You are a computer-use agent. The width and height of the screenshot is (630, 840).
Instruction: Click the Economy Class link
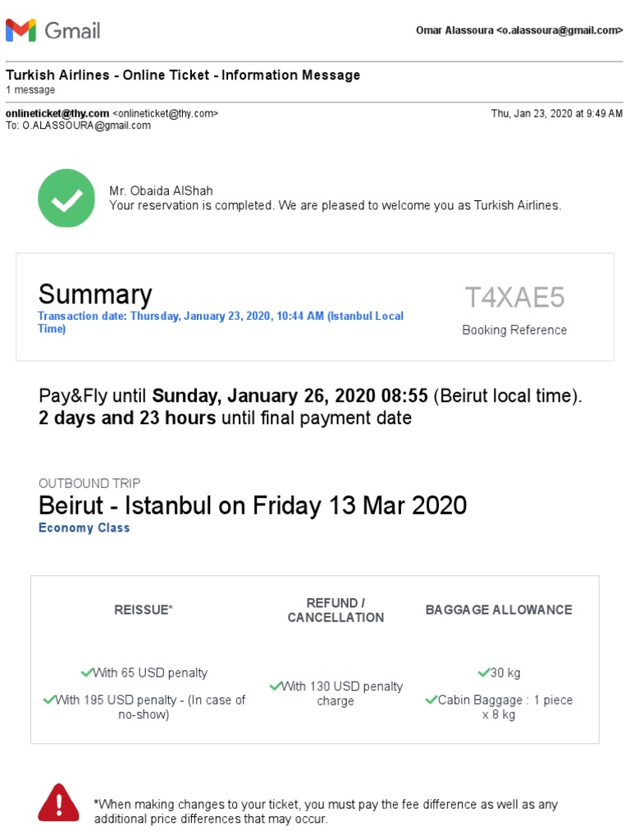pyautogui.click(x=84, y=527)
